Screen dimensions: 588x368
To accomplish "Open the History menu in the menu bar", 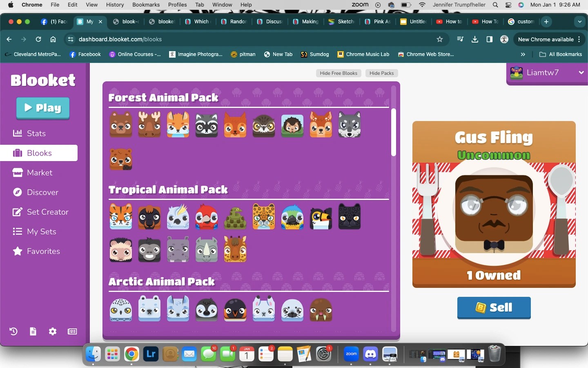I will coord(115,4).
